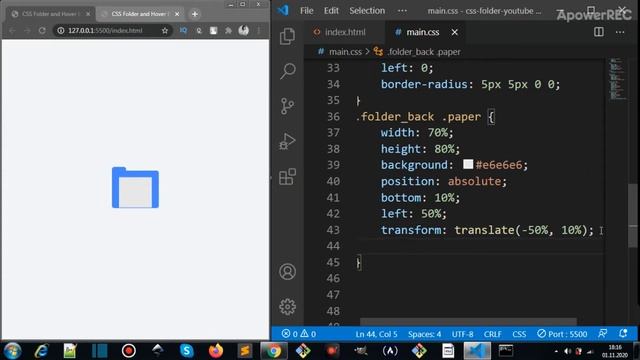Launch Internet Explorer from taskbar
640x360 pixels.
(x=41, y=351)
